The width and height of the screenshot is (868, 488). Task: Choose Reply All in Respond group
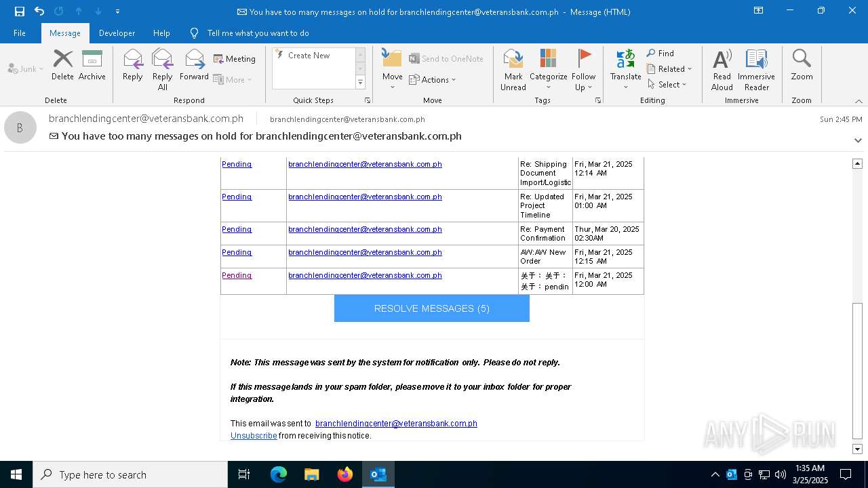[x=162, y=69]
